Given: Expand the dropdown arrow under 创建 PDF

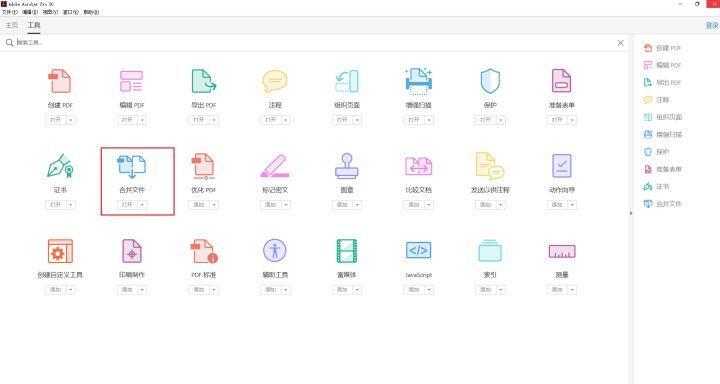Looking at the screenshot, I should [71, 120].
